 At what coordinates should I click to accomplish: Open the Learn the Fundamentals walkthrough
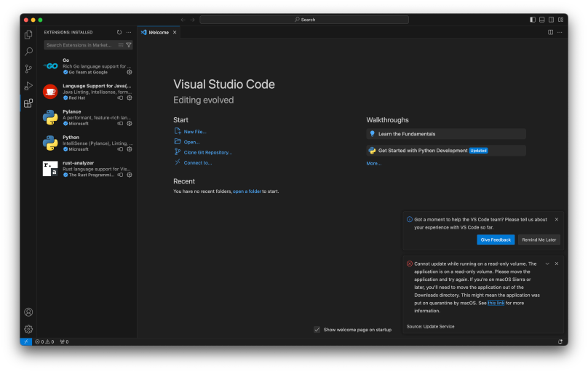coord(446,134)
